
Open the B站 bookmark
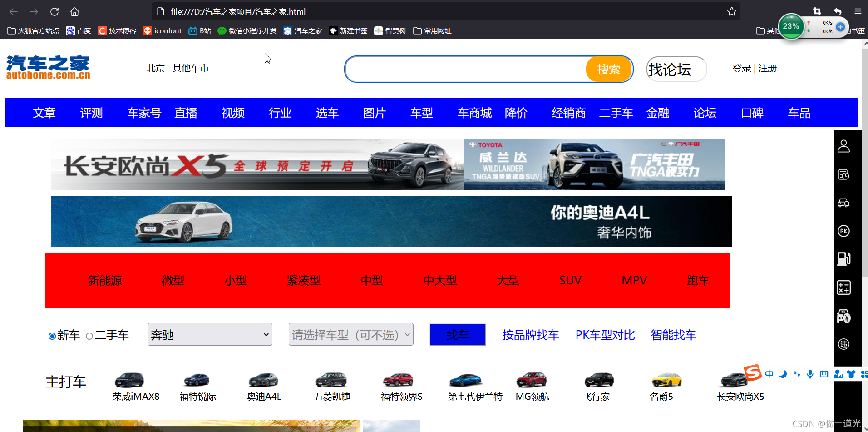pyautogui.click(x=200, y=30)
